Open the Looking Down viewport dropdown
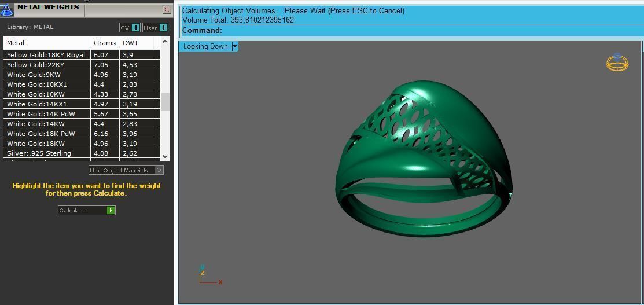This screenshot has width=644, height=305. (235, 46)
